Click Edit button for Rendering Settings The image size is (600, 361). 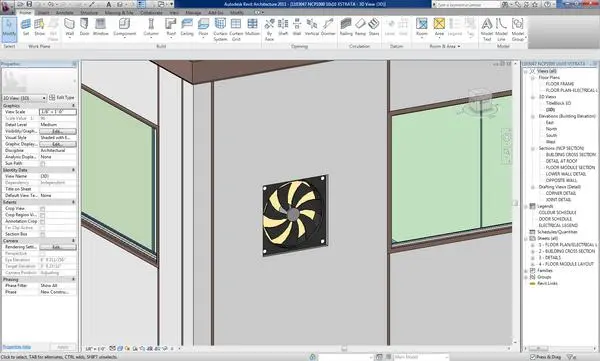[x=58, y=247]
